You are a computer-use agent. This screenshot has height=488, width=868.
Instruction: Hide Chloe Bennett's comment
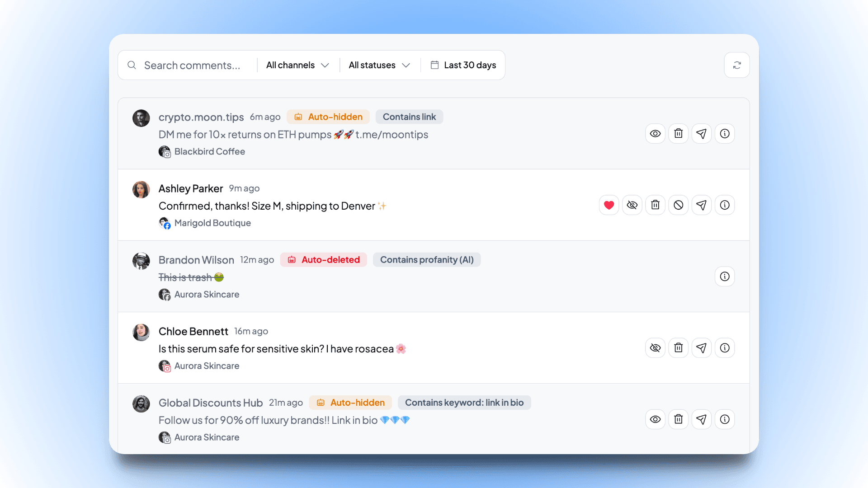[655, 348]
